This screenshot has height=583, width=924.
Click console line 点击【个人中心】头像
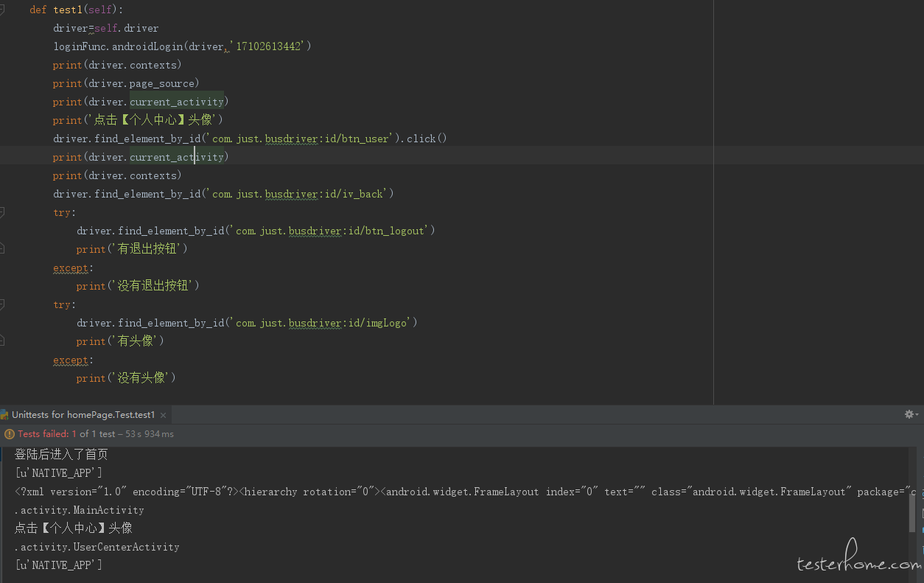(74, 528)
